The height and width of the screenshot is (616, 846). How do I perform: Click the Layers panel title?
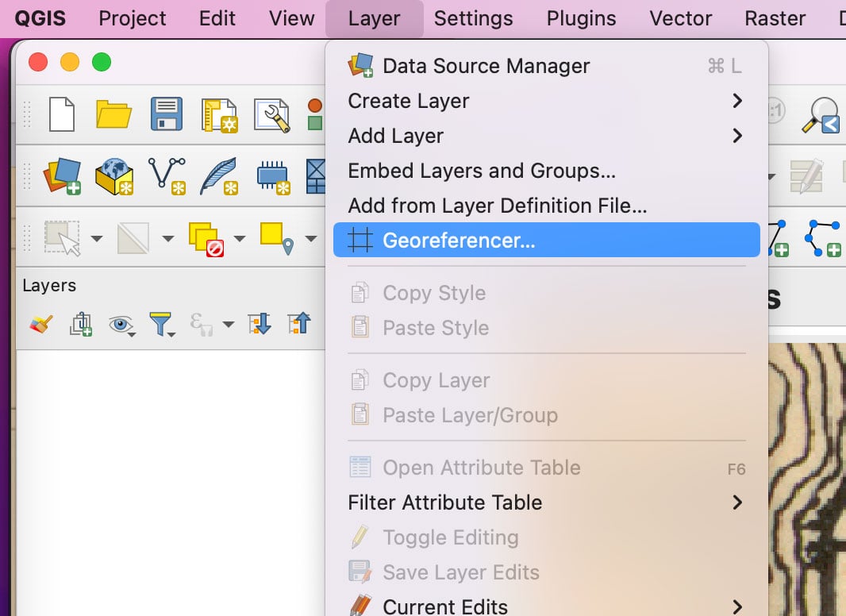pyautogui.click(x=49, y=285)
